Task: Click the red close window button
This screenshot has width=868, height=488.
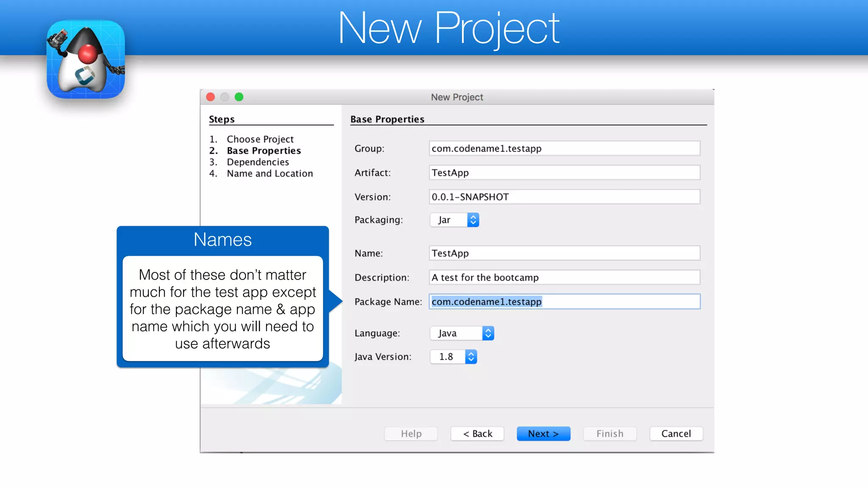Action: coord(211,97)
